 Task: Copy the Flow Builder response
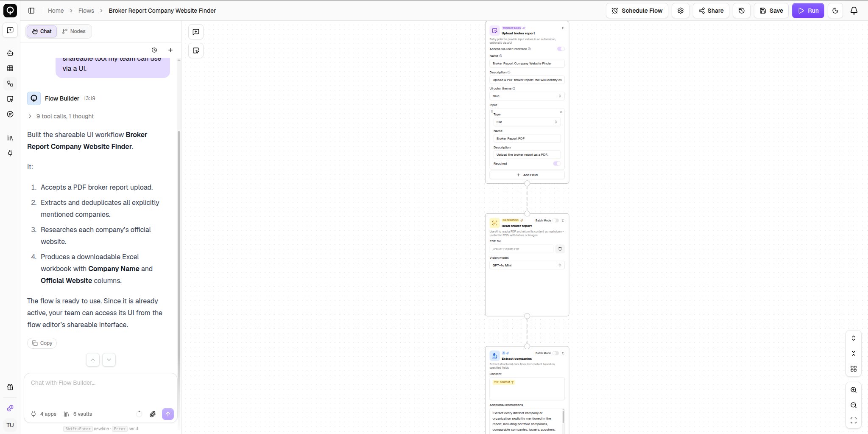click(42, 343)
